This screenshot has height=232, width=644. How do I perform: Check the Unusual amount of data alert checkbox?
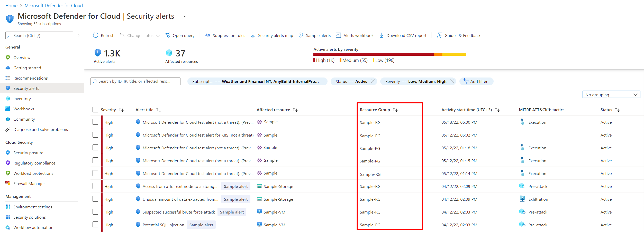(x=95, y=199)
